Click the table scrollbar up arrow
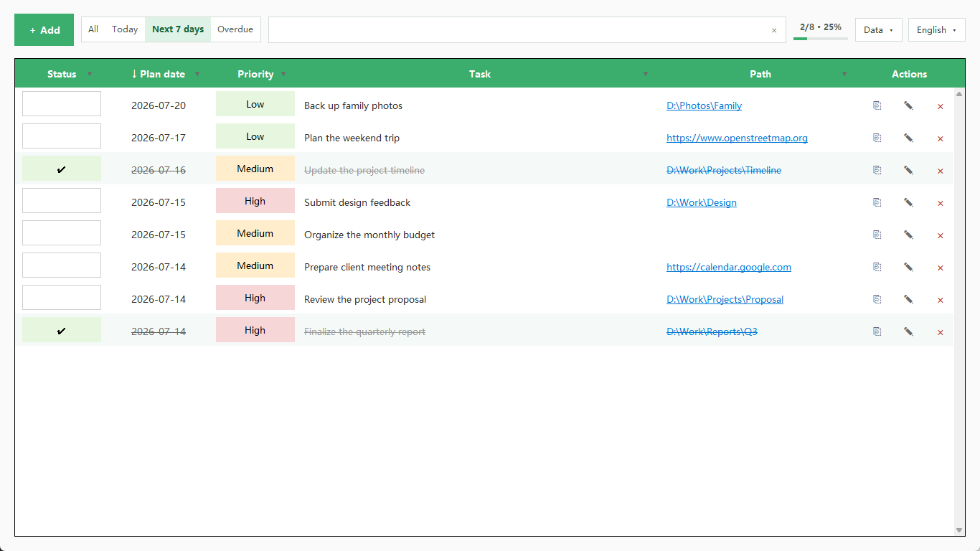The image size is (980, 551). tap(959, 94)
